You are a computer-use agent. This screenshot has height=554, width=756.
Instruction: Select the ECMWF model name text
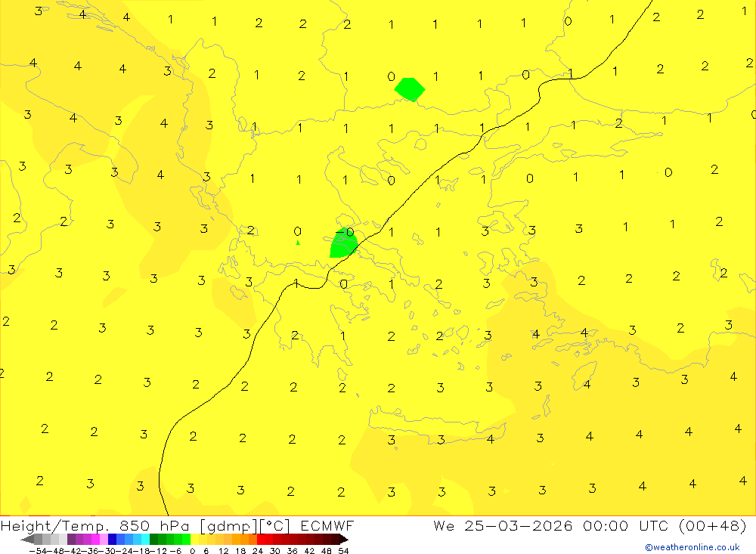[x=327, y=525]
